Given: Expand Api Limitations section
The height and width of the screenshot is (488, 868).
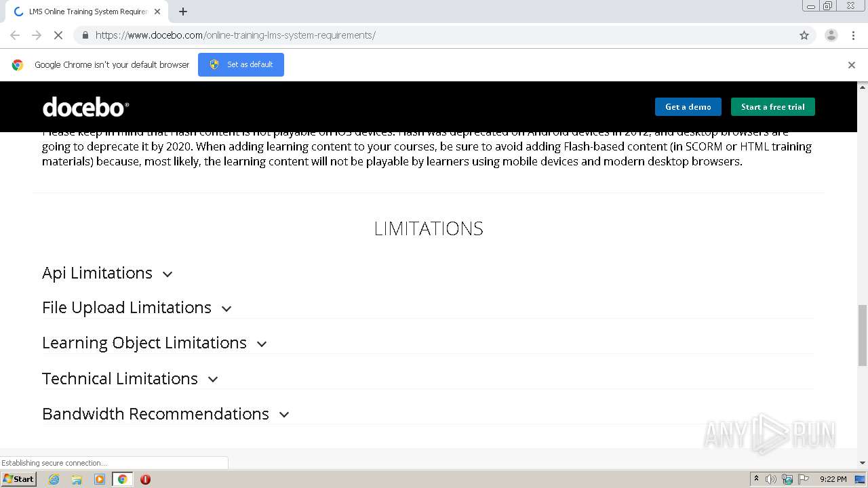Looking at the screenshot, I should click(x=107, y=273).
